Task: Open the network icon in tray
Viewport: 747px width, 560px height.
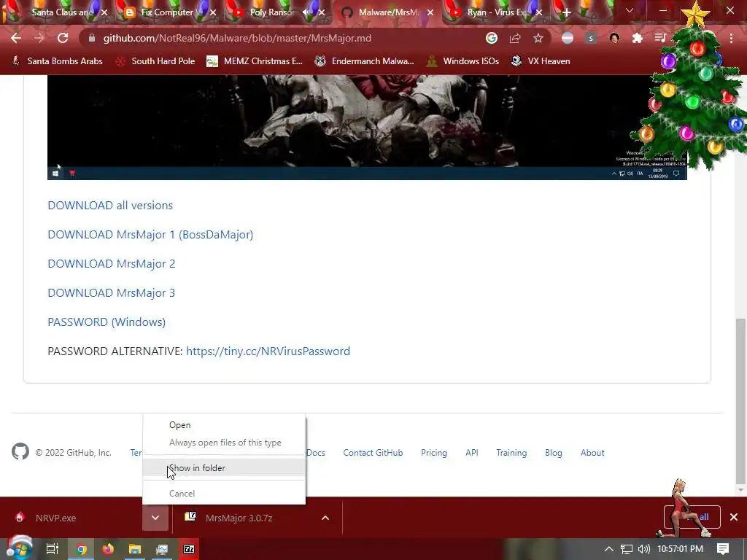Action: click(627, 549)
